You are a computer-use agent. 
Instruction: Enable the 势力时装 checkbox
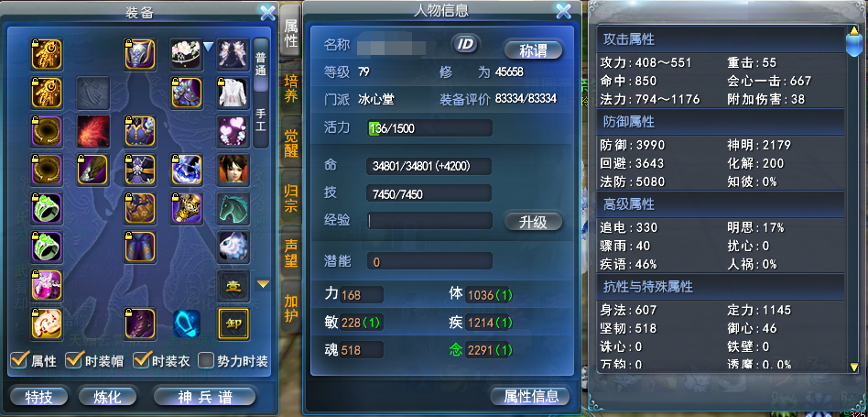(207, 361)
